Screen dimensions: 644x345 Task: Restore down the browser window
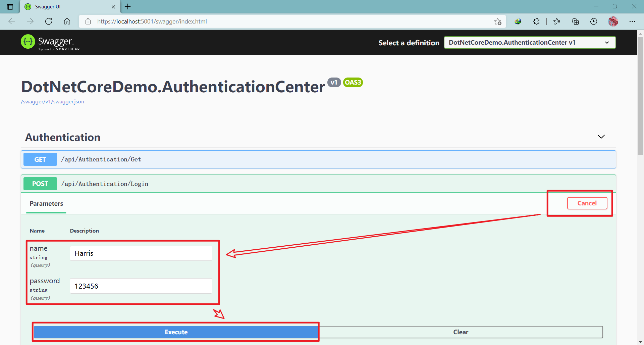(x=615, y=6)
